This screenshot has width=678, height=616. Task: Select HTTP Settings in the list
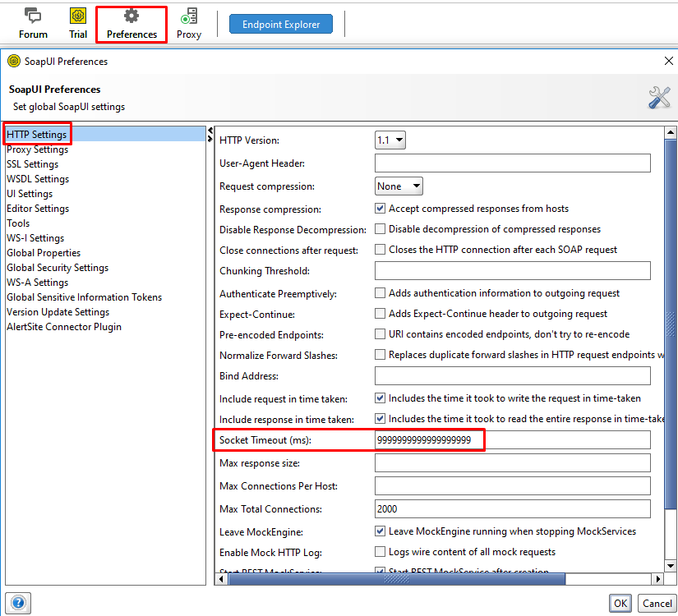pos(105,135)
